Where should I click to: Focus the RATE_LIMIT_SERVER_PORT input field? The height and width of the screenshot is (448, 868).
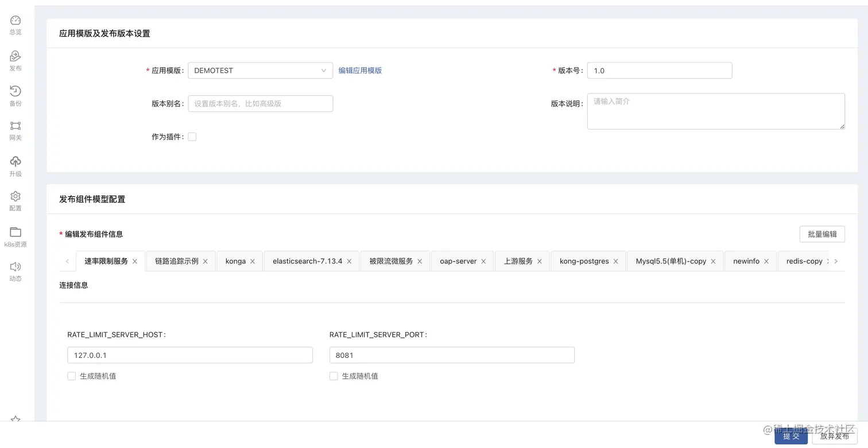(452, 355)
